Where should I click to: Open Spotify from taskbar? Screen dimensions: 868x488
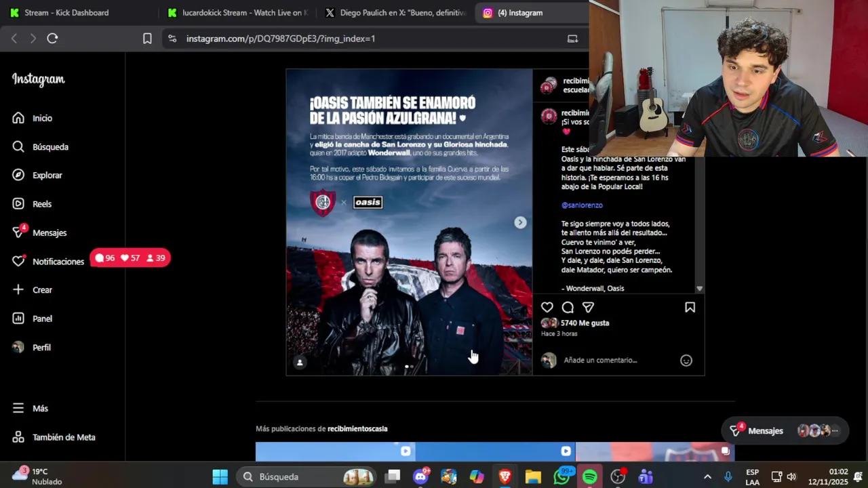589,476
